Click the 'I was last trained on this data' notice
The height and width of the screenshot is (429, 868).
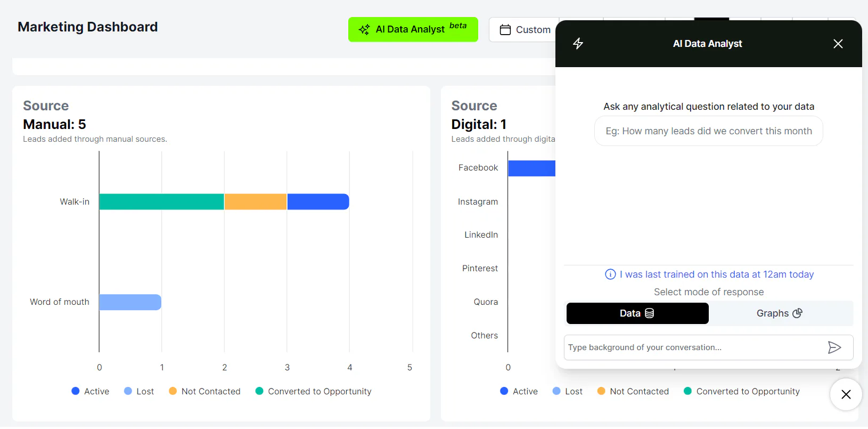click(x=716, y=274)
